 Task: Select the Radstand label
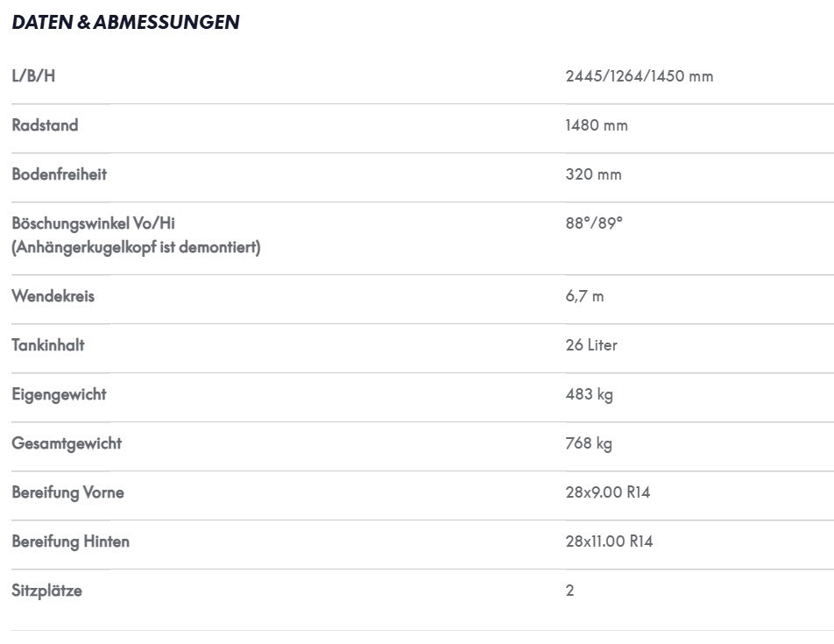pyautogui.click(x=45, y=125)
